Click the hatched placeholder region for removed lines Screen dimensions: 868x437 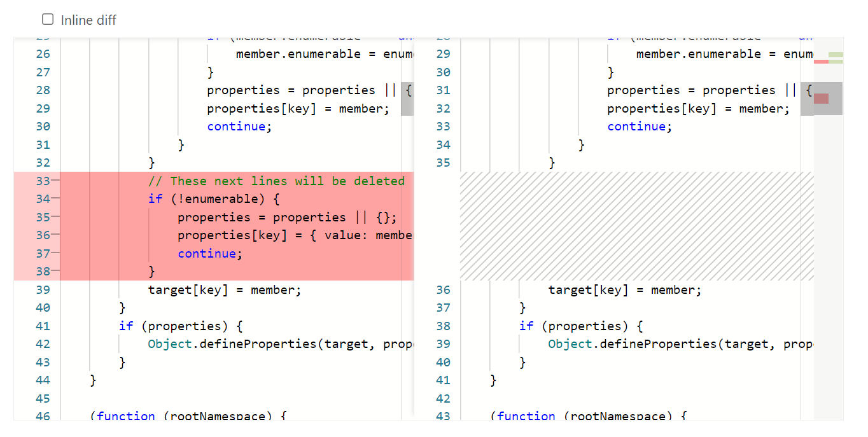(x=636, y=226)
